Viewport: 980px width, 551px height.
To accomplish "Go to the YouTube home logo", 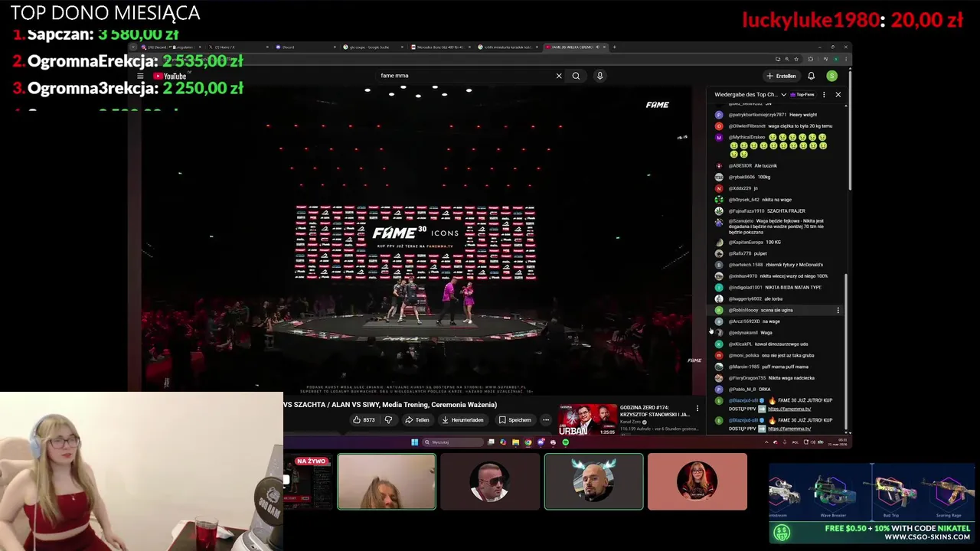I will pyautogui.click(x=170, y=76).
